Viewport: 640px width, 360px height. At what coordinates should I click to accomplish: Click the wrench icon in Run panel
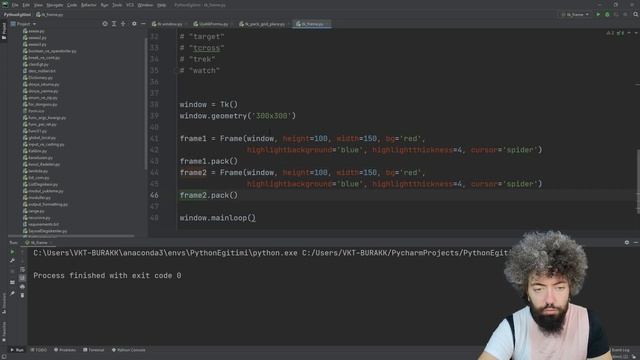(12, 261)
